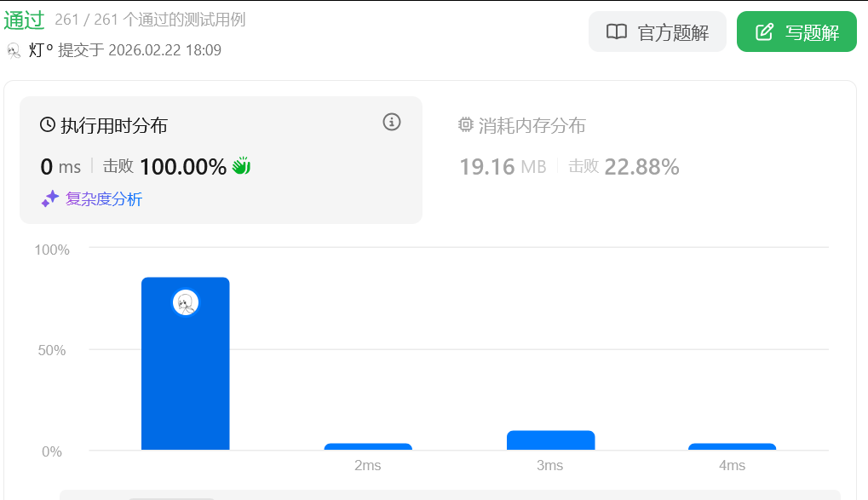This screenshot has height=500, width=868.
Task: Click the info icon in runtime card
Action: [392, 122]
